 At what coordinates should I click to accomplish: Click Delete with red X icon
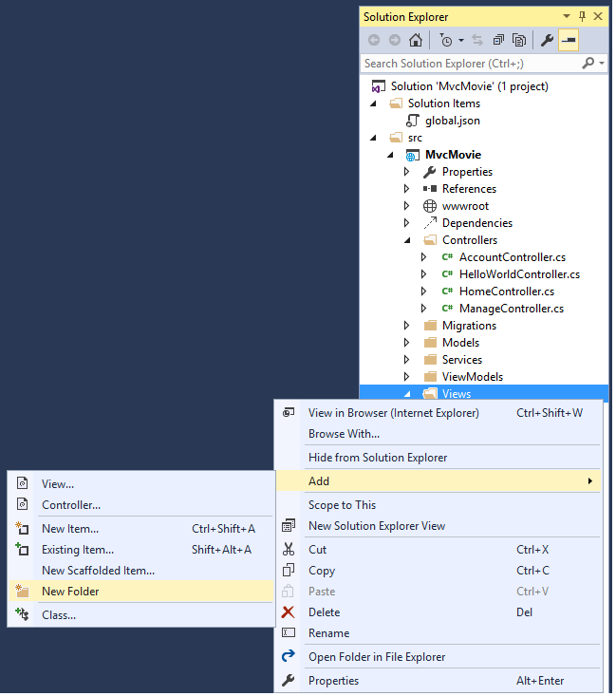pyautogui.click(x=439, y=614)
